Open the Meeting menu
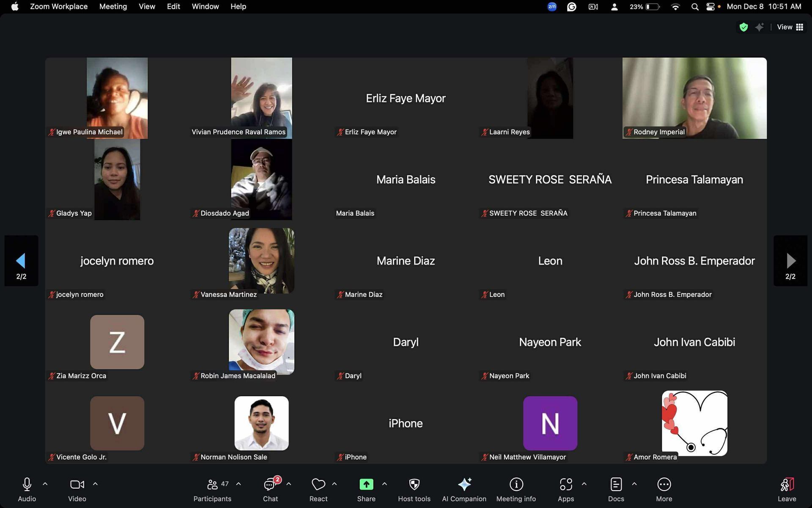Screen dimensions: 812x508 [x=113, y=6]
